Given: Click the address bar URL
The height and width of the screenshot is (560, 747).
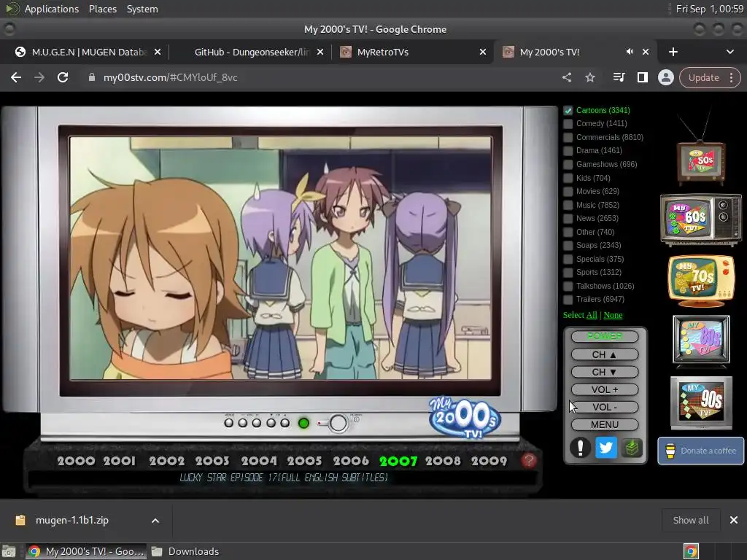Looking at the screenshot, I should point(170,77).
